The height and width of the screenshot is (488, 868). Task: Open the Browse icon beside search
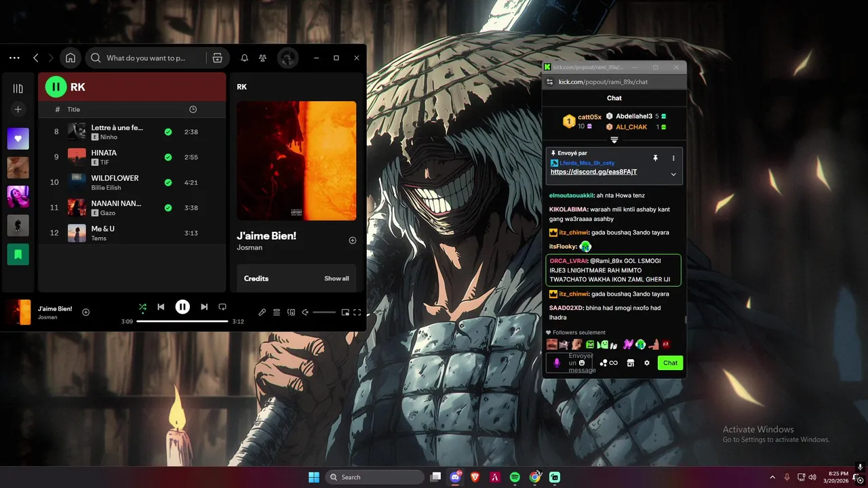click(x=217, y=58)
